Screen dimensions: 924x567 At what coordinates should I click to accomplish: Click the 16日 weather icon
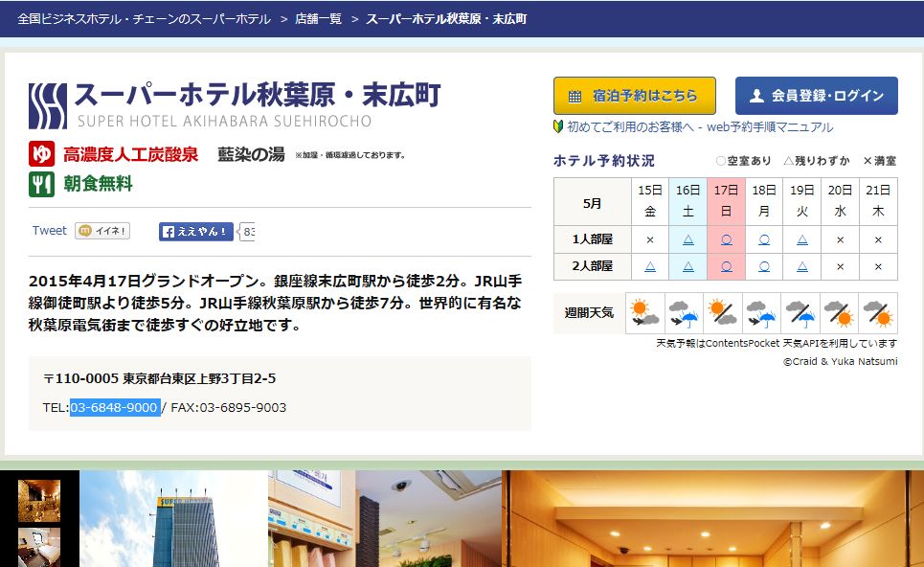(684, 312)
